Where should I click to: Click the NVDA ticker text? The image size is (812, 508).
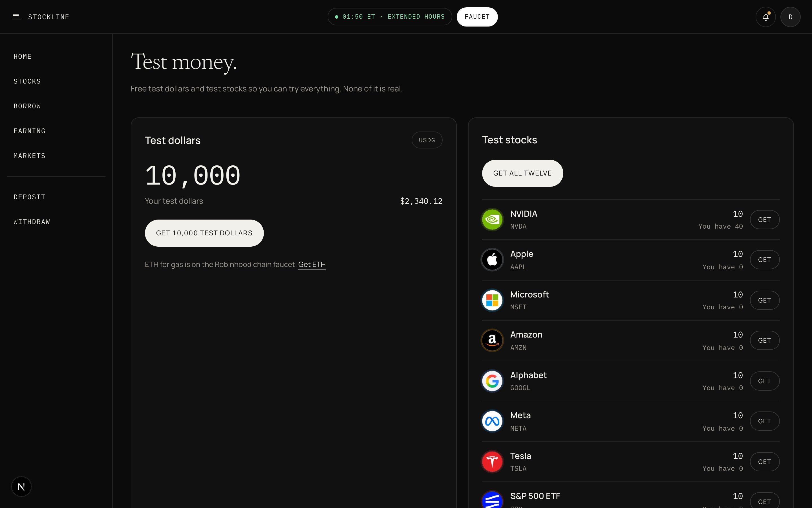pos(518,226)
